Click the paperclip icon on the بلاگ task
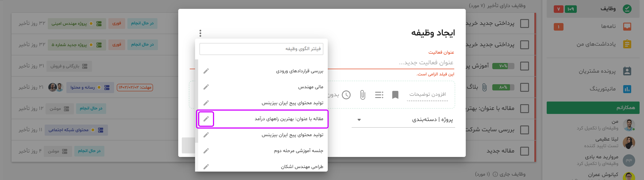This screenshot has width=644, height=180. (x=484, y=87)
